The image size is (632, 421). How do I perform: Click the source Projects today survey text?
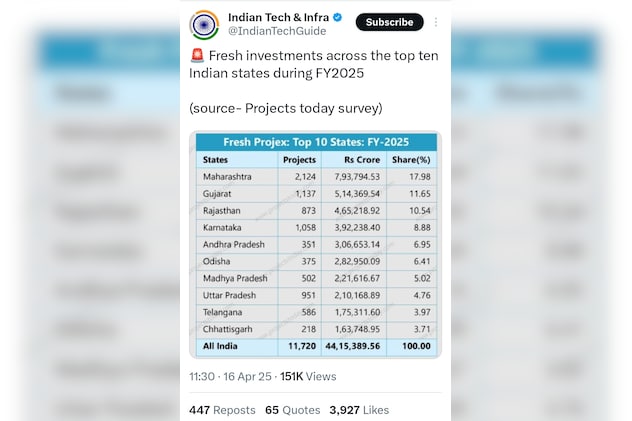(x=285, y=107)
